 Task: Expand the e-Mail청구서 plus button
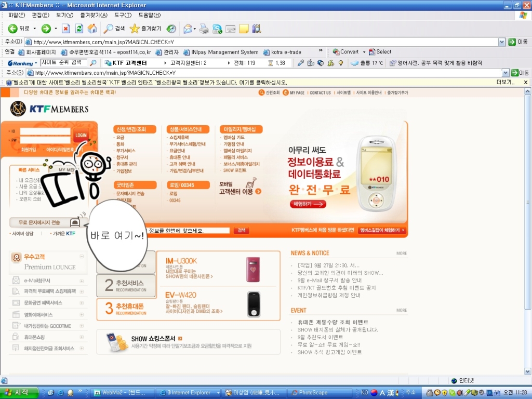pos(82,281)
